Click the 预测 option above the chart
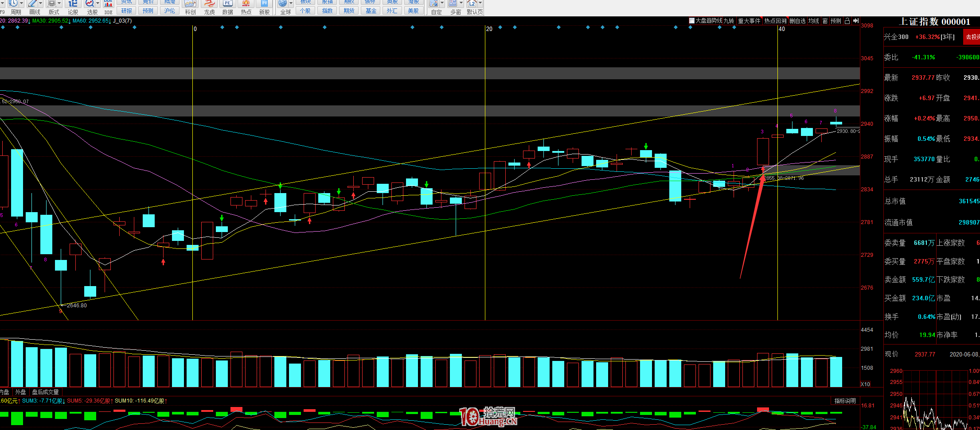This screenshot has width=980, height=430. [x=836, y=21]
